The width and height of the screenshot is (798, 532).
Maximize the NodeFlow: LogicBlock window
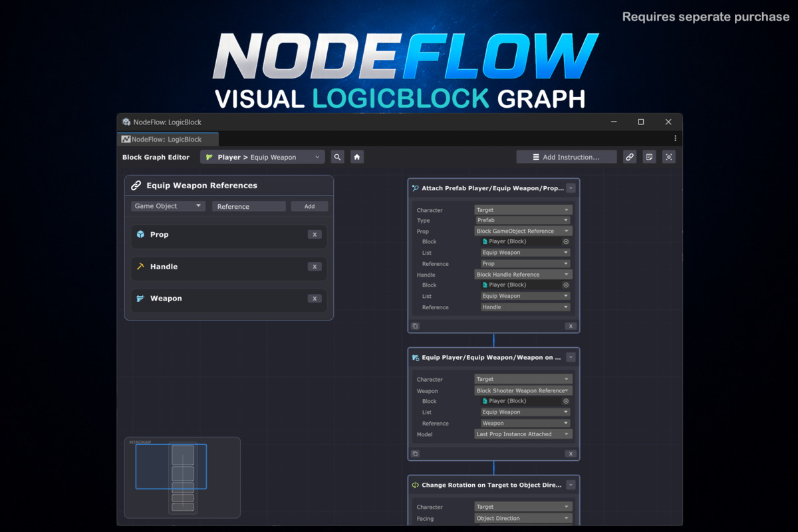[641, 122]
